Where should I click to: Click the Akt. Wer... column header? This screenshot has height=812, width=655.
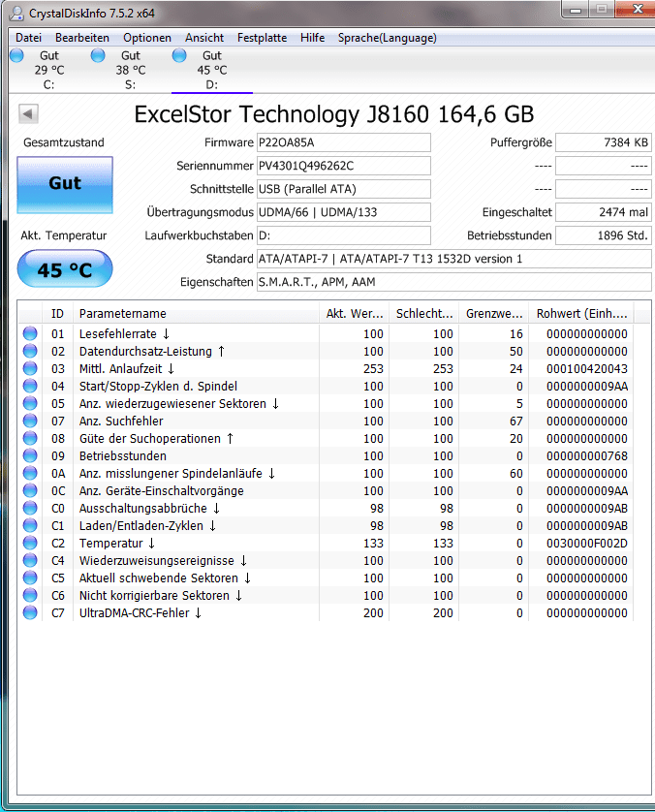click(x=355, y=314)
